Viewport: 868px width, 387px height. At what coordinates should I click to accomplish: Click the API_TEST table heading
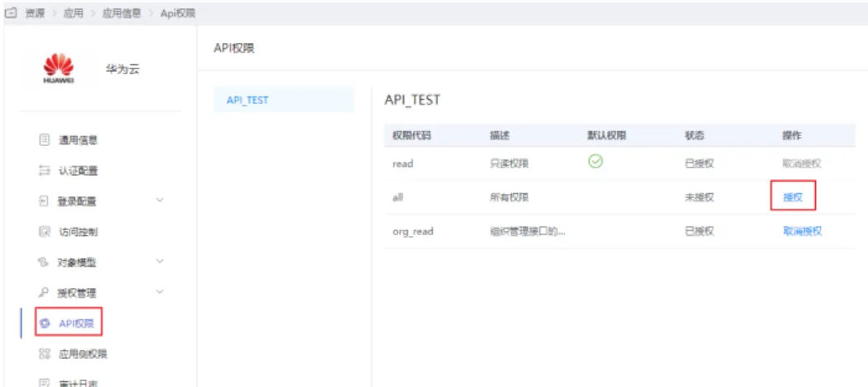click(412, 100)
